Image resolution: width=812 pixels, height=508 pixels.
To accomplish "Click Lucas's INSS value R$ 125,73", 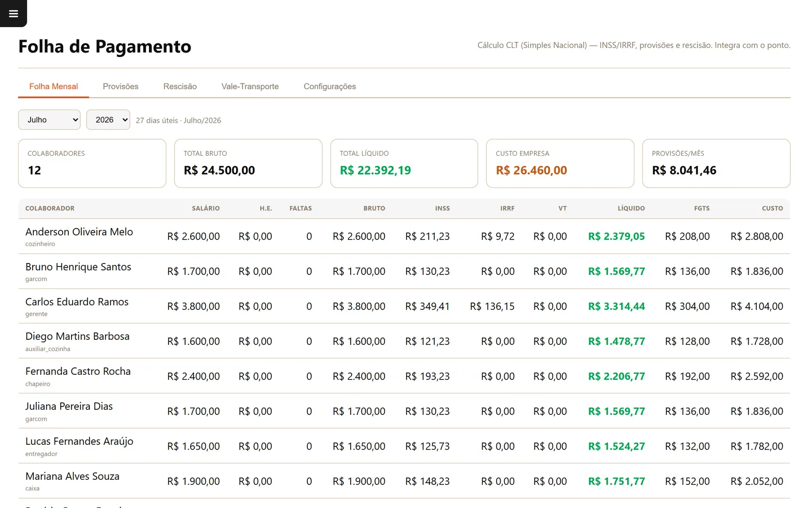I will coord(427,446).
